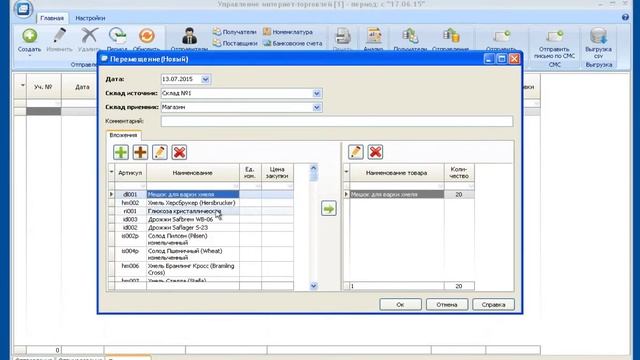Click the Выгрузка csv database icon
This screenshot has height=360, width=640.
(598, 36)
